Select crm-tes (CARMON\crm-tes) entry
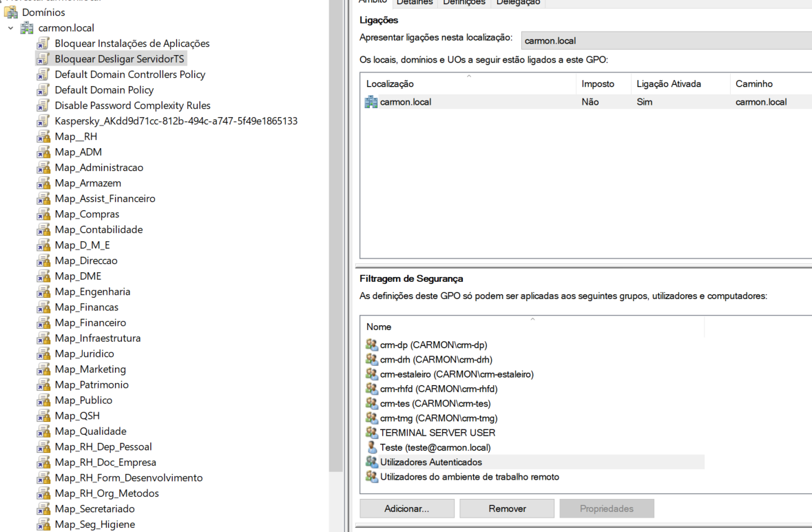 pyautogui.click(x=435, y=404)
